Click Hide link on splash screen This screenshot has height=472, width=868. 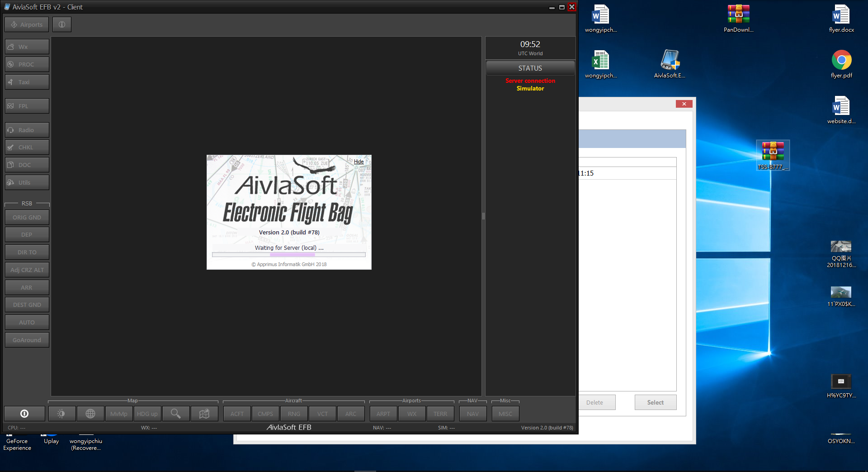pyautogui.click(x=359, y=162)
